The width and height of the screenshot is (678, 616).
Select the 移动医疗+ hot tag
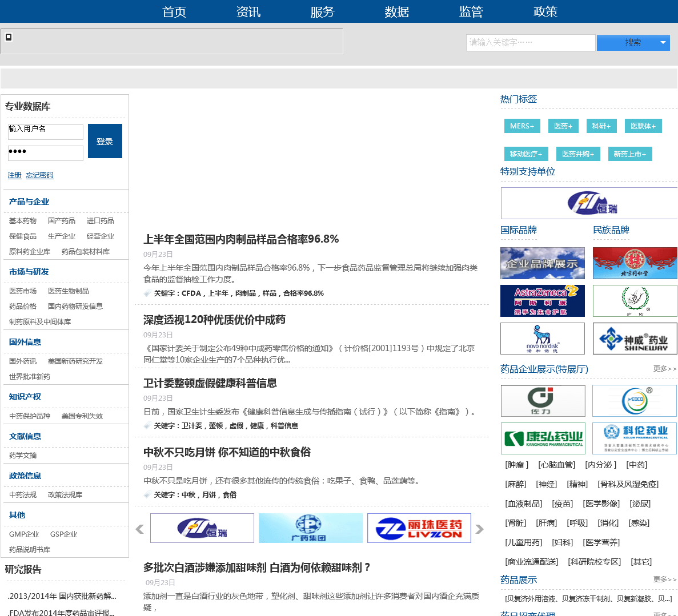click(526, 154)
